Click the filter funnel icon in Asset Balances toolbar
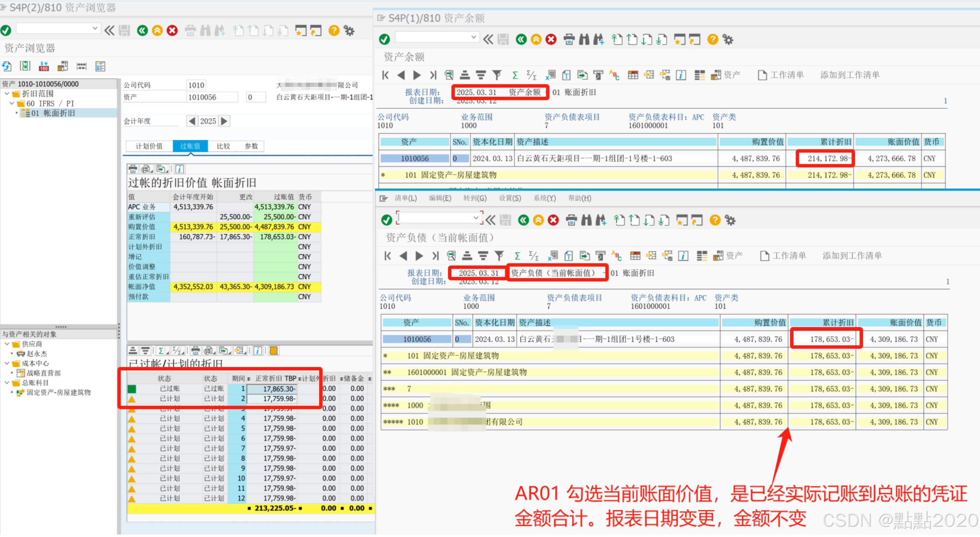Viewport: 980px width, 537px height. (x=497, y=75)
